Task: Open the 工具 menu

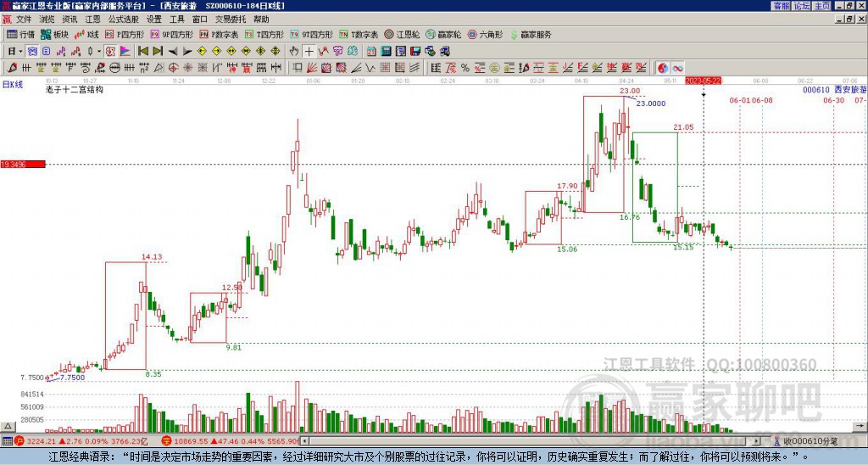Action: (x=176, y=20)
